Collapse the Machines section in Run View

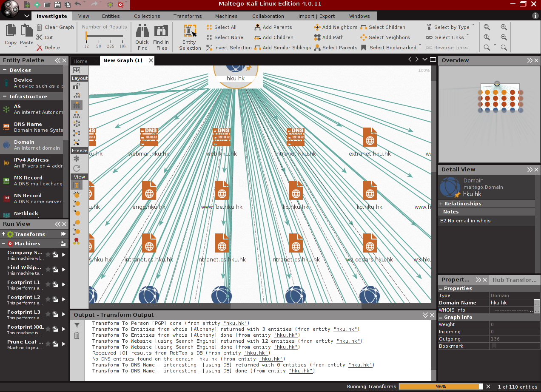point(3,244)
